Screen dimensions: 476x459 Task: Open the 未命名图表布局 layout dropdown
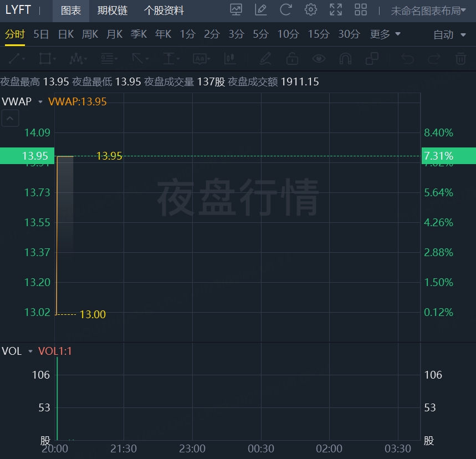pos(428,11)
